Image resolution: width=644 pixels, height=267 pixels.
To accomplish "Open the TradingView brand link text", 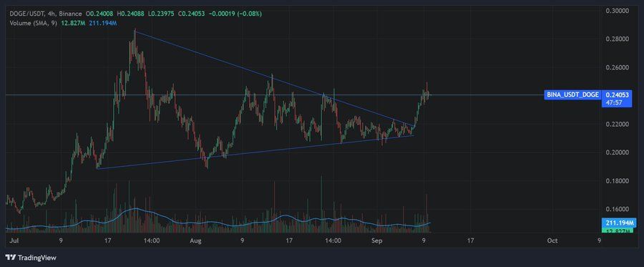I will coord(36,258).
